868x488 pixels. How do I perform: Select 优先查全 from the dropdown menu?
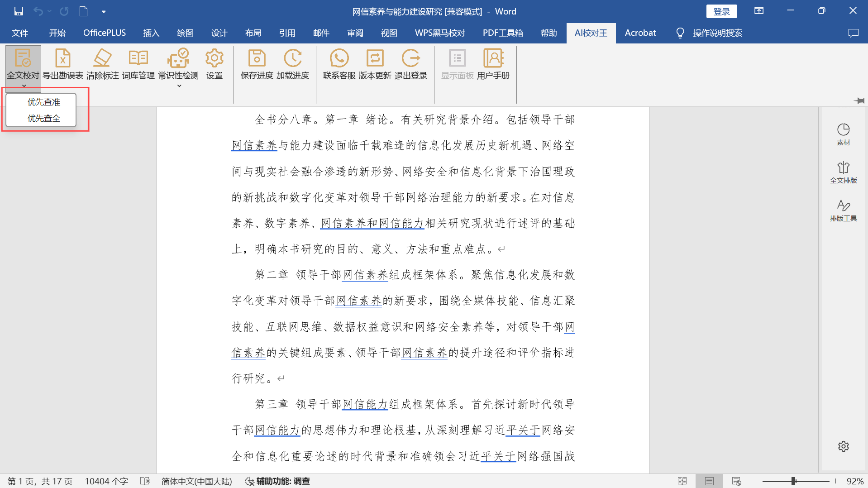[x=41, y=119]
